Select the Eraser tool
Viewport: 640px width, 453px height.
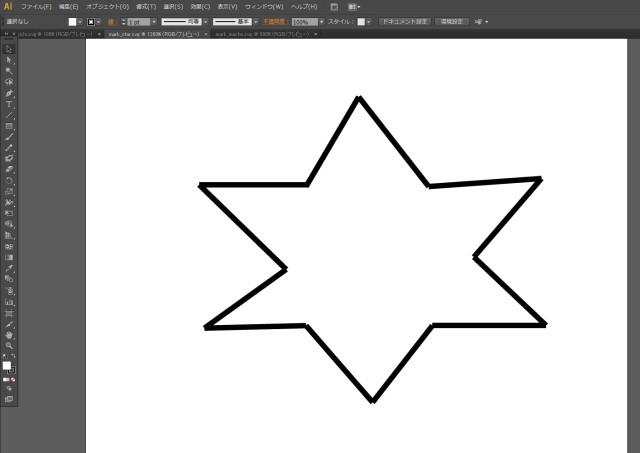(9, 169)
